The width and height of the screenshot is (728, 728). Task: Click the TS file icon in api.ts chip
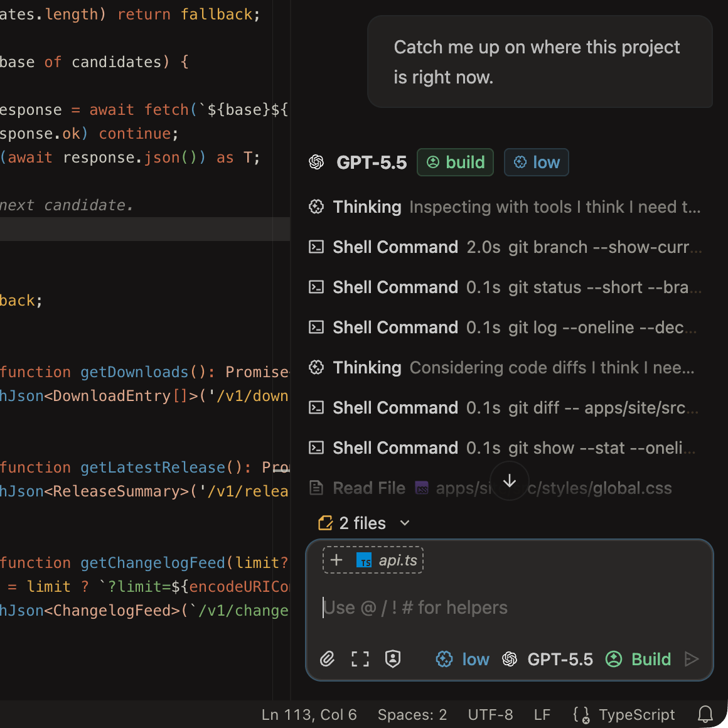tap(364, 560)
